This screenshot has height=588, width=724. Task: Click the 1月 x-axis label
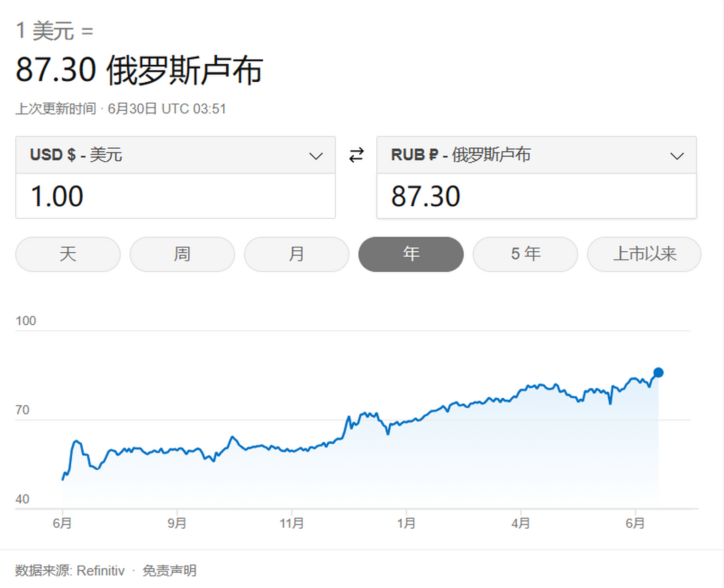(x=406, y=523)
